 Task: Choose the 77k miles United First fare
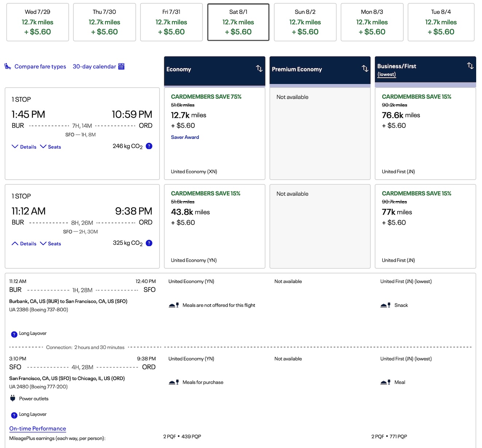coord(425,226)
